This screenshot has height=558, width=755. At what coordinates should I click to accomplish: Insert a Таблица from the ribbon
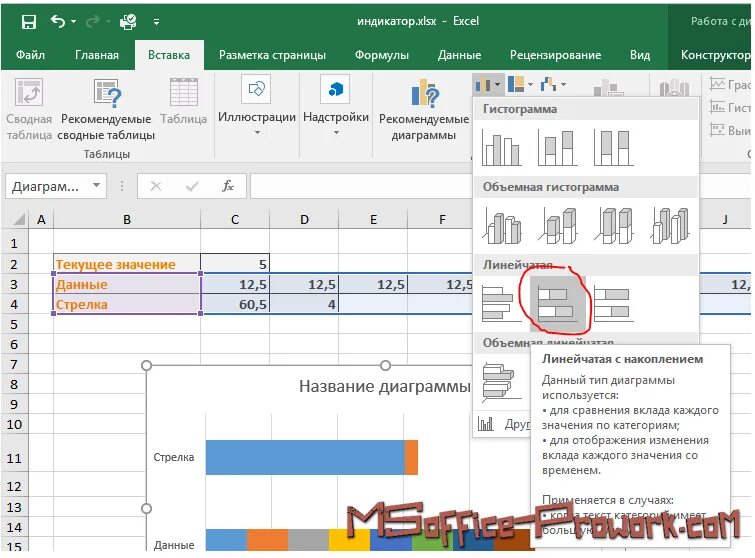coord(183,101)
